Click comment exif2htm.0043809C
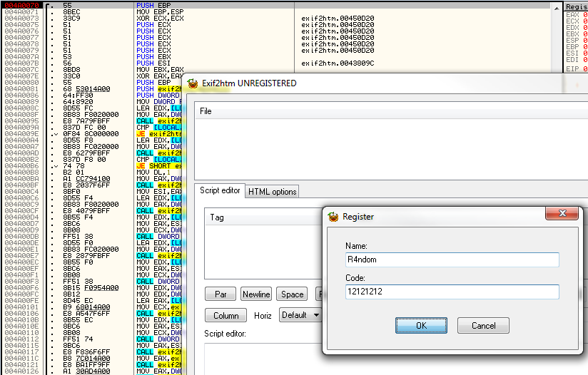The image size is (588, 375). click(x=338, y=63)
